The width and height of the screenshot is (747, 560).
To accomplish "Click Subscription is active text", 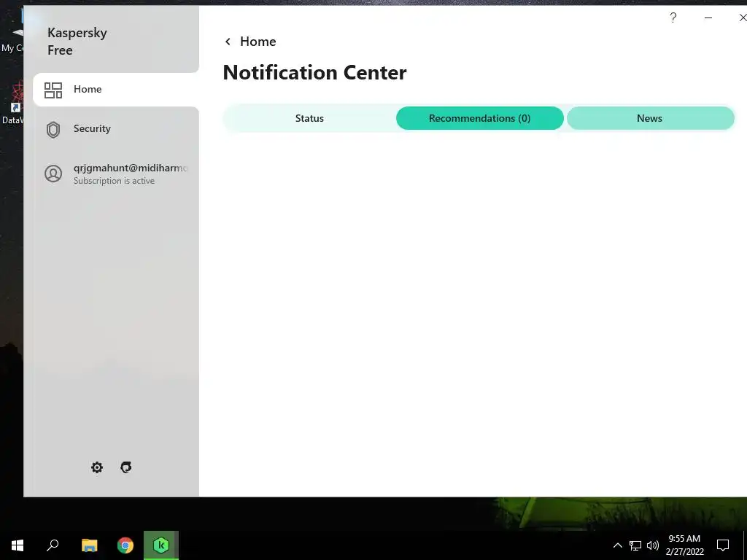I will tap(114, 181).
